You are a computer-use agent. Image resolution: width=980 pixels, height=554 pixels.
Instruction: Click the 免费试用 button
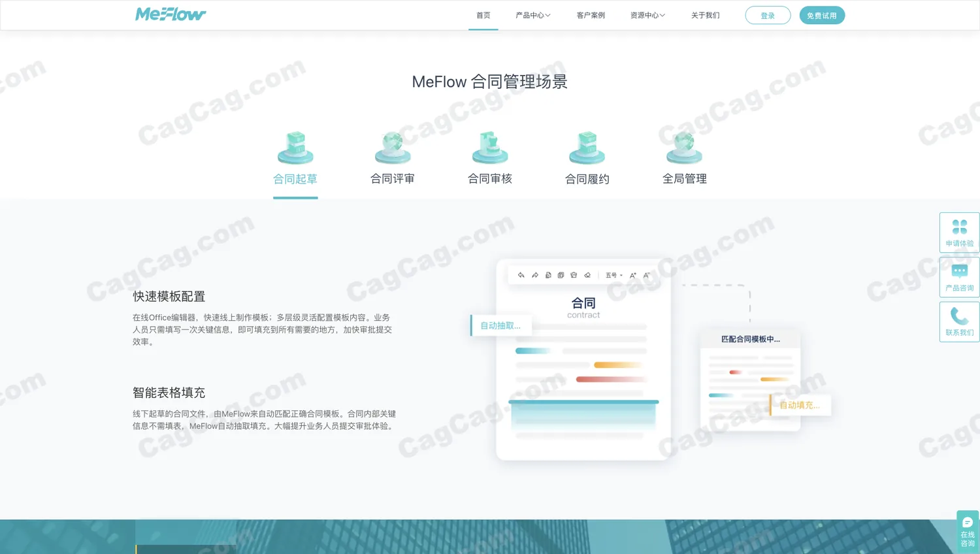(822, 15)
